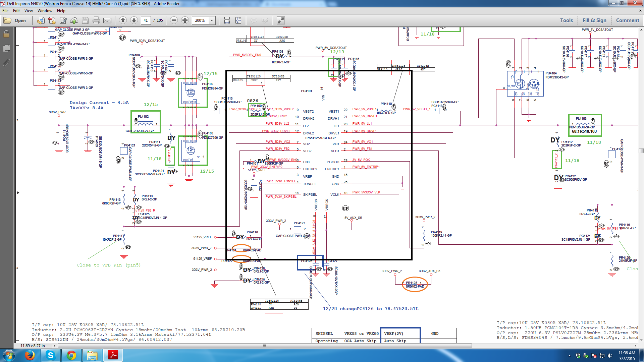Toggle fit to window width
This screenshot has height=362, width=644.
pos(227,20)
